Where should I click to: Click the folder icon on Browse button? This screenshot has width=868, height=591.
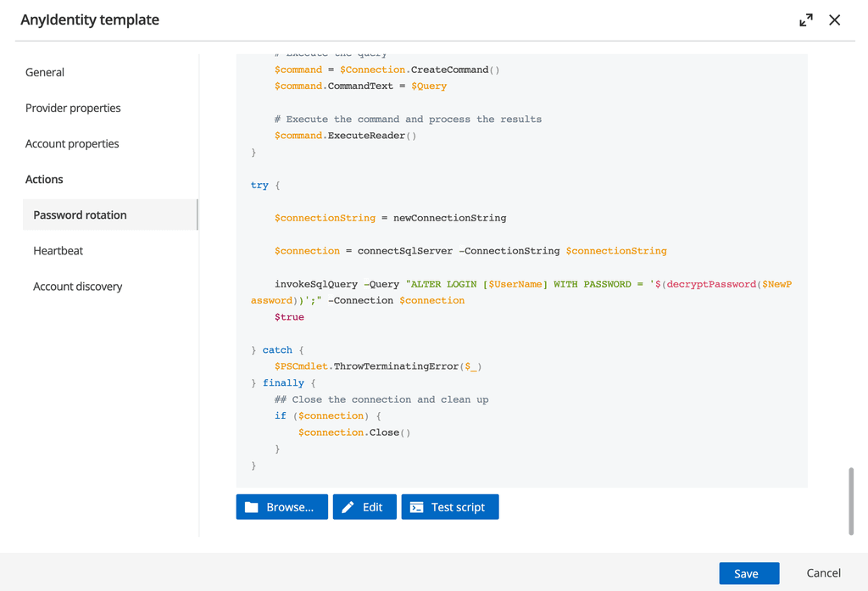click(x=252, y=507)
